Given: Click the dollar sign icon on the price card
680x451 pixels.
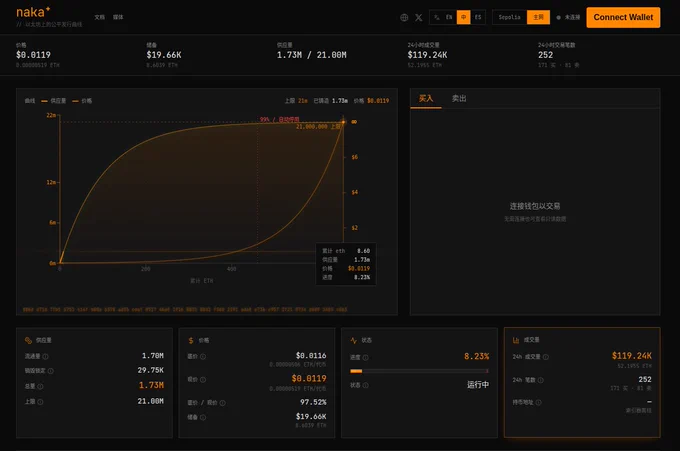Looking at the screenshot, I should tap(191, 340).
